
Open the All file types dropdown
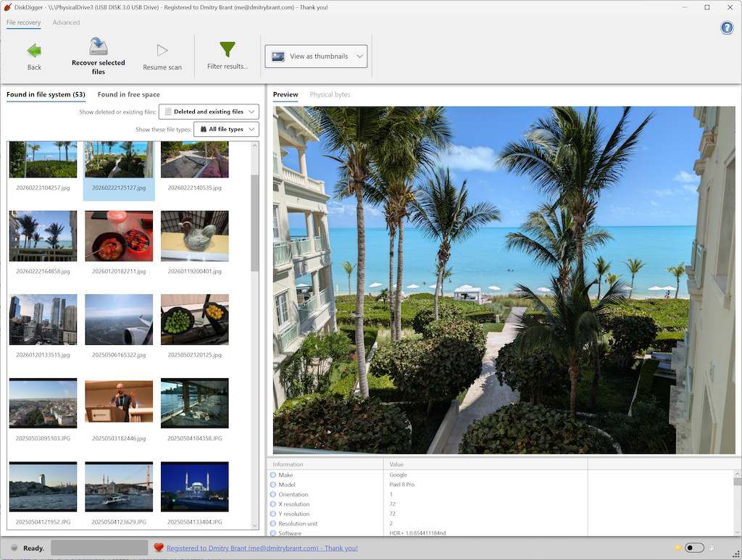[x=225, y=129]
